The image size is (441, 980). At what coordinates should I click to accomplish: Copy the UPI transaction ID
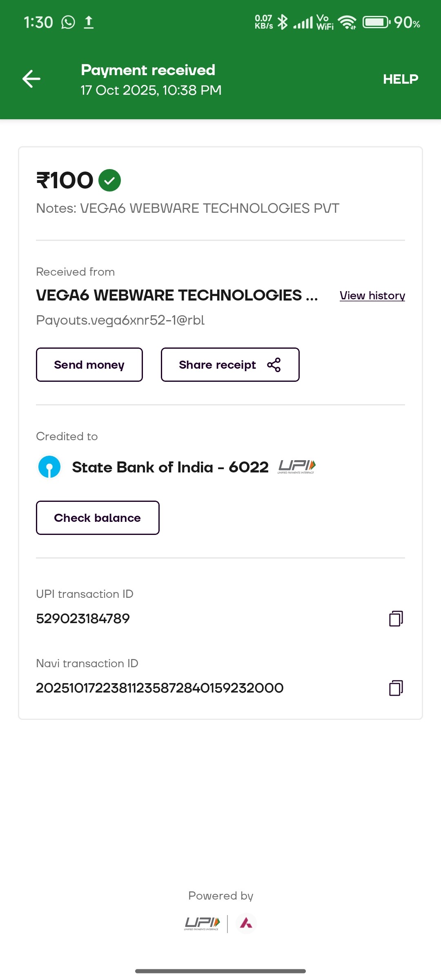coord(396,619)
